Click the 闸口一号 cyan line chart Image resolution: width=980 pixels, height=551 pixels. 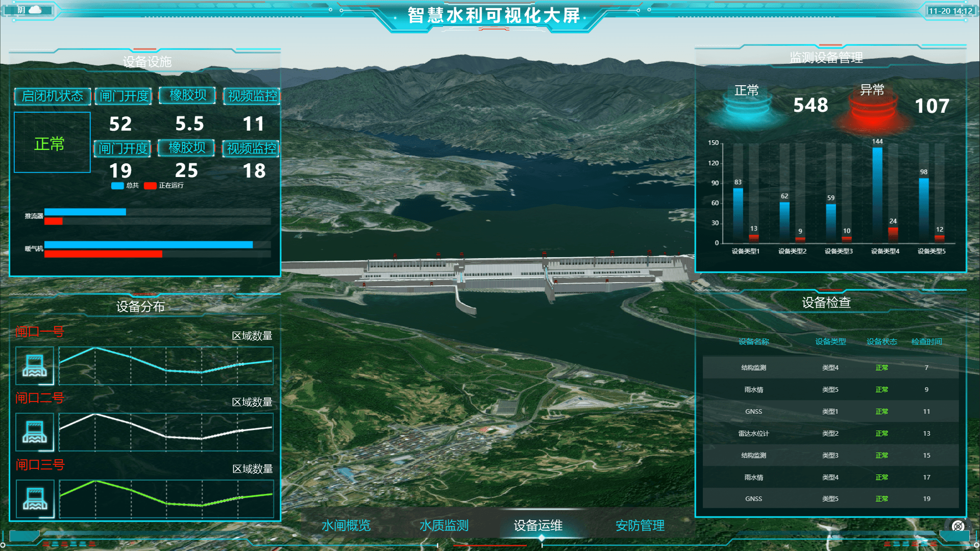[166, 366]
